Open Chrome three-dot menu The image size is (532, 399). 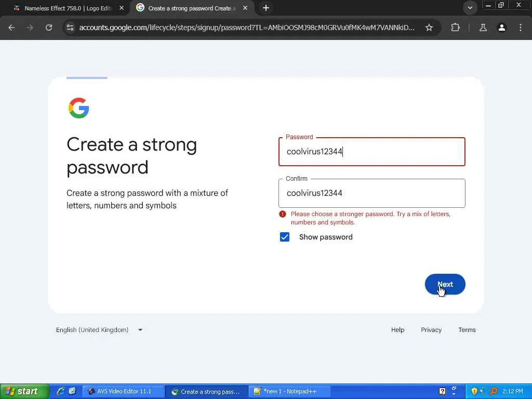pyautogui.click(x=521, y=28)
